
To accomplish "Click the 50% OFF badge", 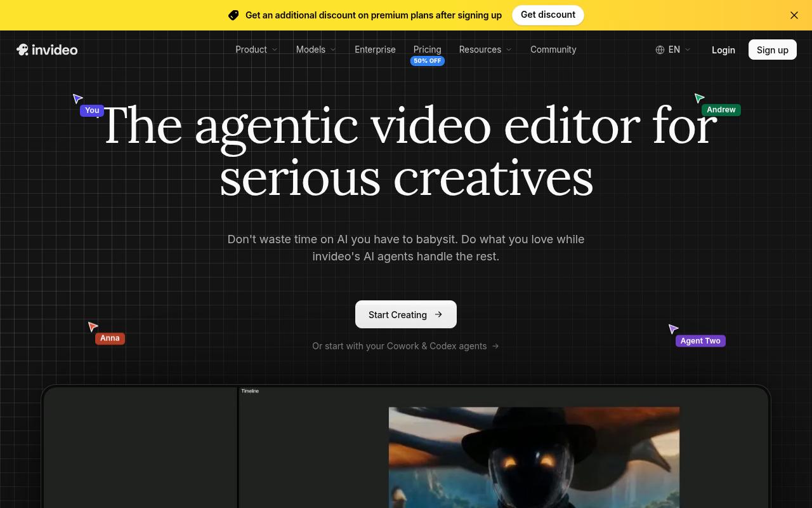I will coord(428,61).
